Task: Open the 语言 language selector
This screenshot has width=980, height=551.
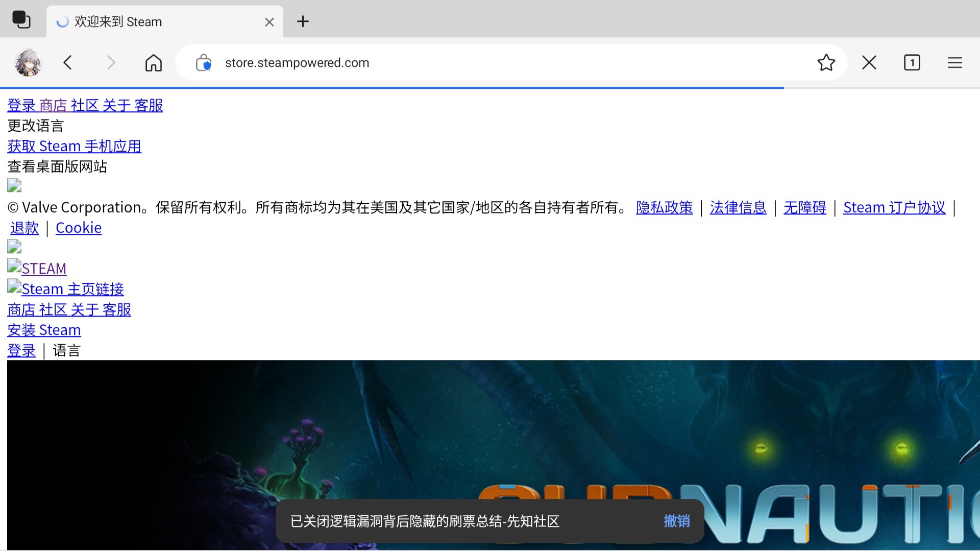Action: (x=66, y=351)
